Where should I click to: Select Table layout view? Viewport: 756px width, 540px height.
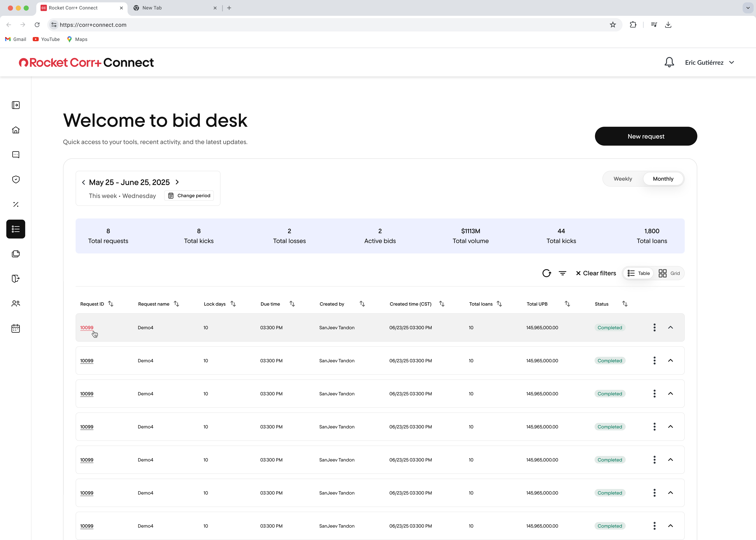[x=639, y=273]
